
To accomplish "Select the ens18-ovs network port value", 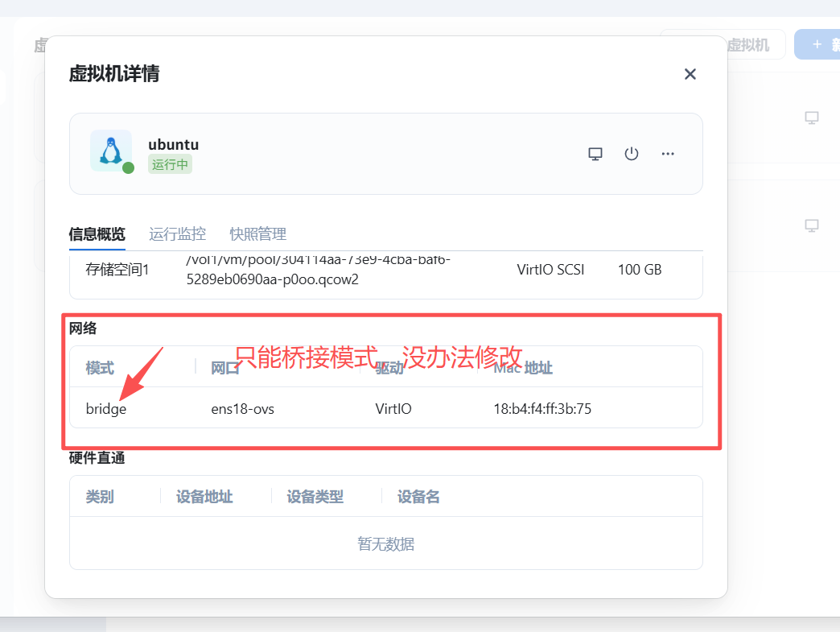I will point(242,409).
